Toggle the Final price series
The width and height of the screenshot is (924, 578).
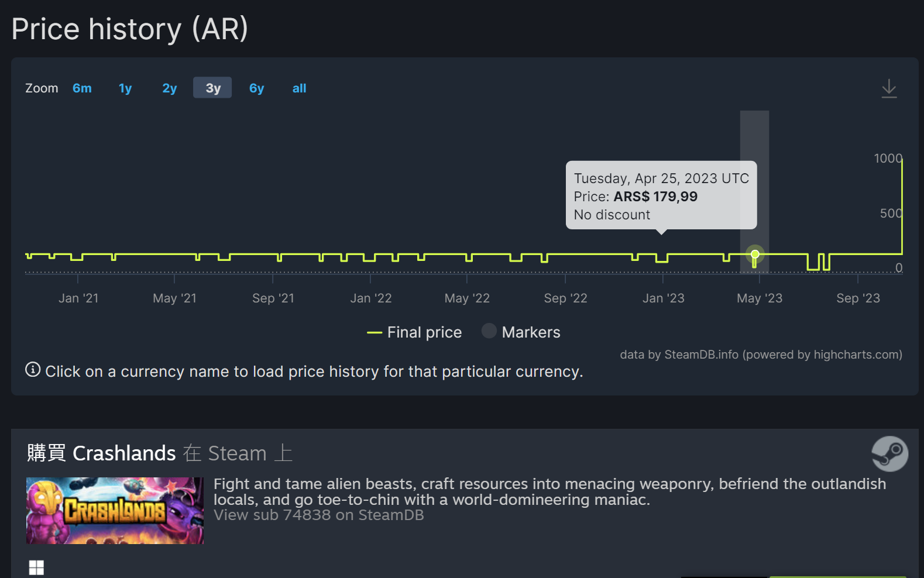click(414, 332)
